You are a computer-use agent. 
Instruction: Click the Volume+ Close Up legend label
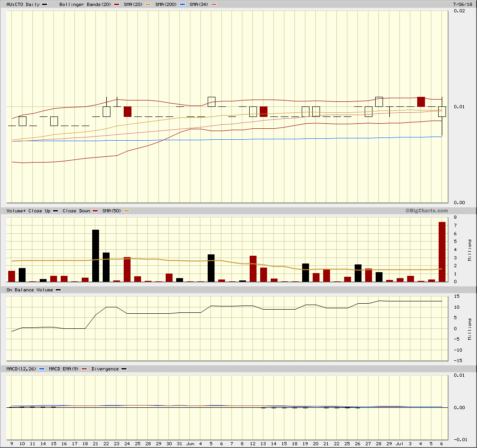[x=28, y=211]
